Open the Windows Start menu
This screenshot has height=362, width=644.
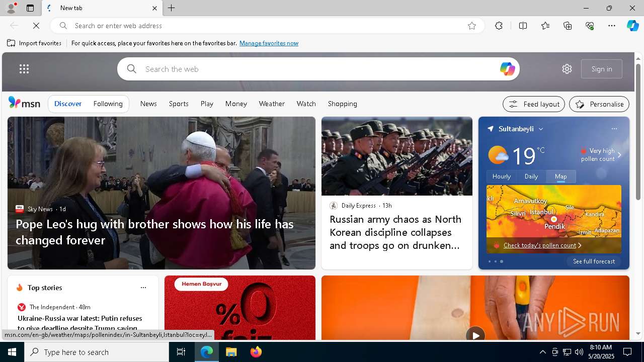pyautogui.click(x=12, y=352)
